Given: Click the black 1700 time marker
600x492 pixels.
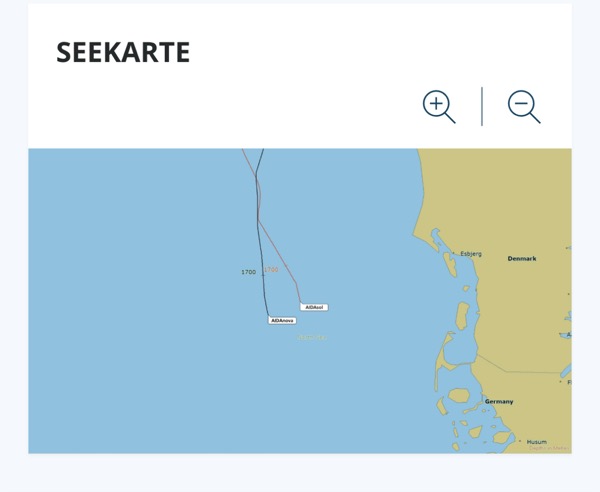Looking at the screenshot, I should [248, 272].
